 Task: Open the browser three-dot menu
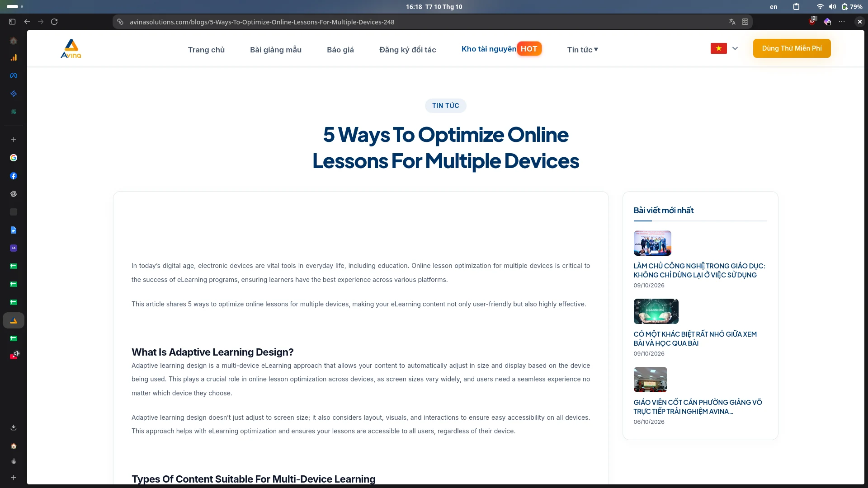tap(842, 22)
